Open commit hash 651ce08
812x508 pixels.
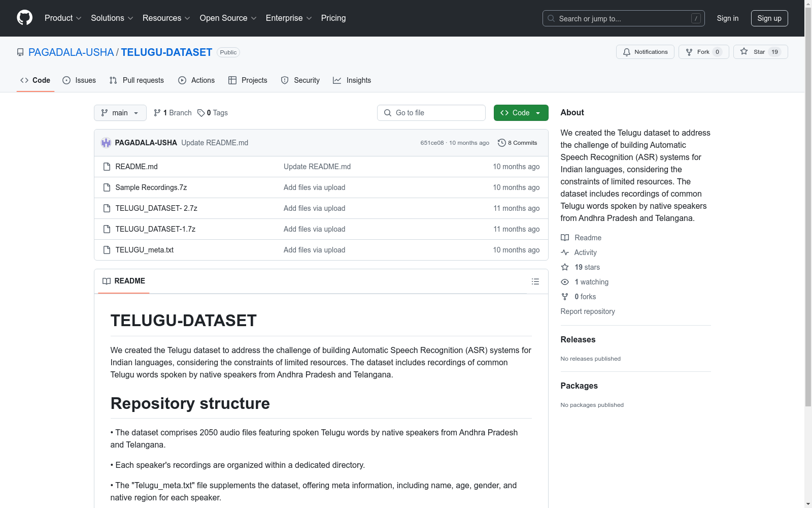coord(432,143)
